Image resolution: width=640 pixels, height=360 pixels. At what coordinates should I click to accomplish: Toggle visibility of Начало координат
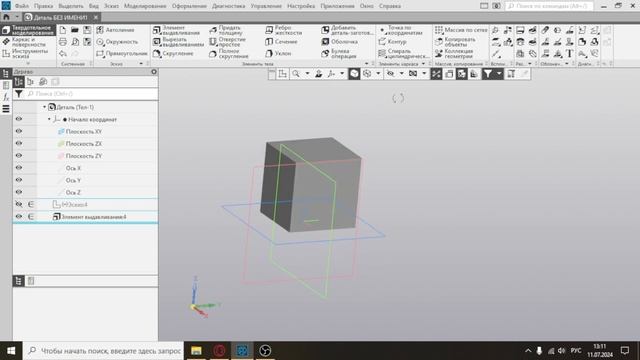19,119
